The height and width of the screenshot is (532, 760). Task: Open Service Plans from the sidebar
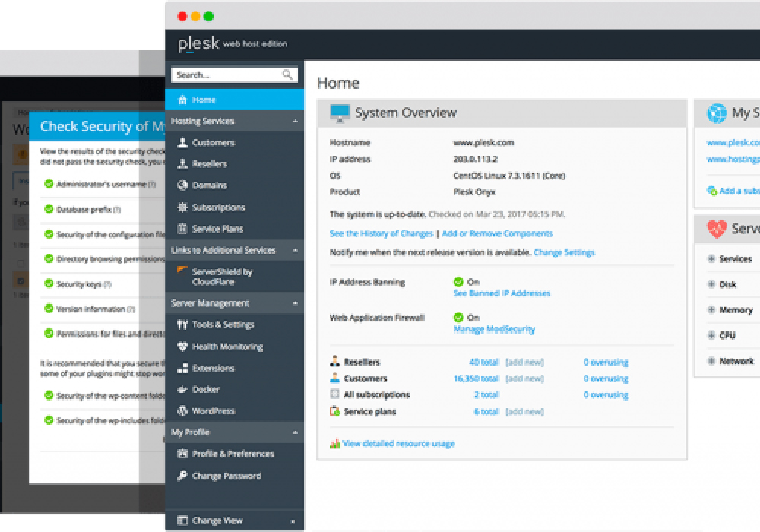tap(217, 229)
